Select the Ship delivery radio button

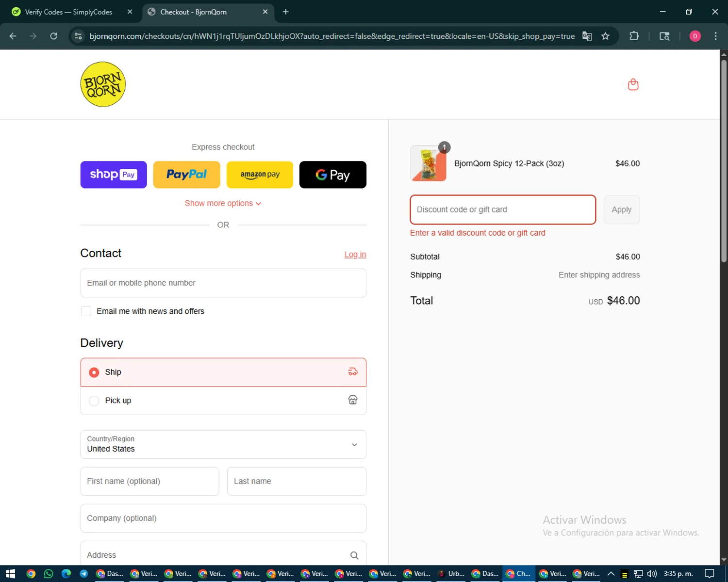point(94,372)
